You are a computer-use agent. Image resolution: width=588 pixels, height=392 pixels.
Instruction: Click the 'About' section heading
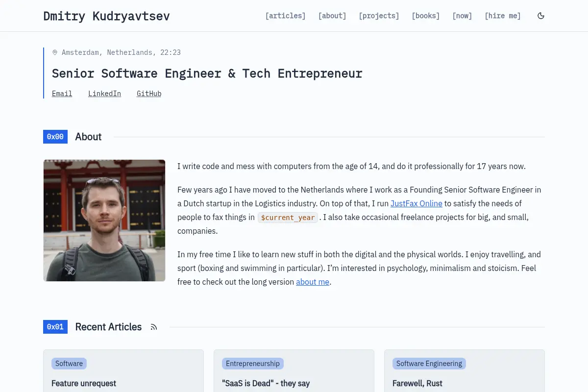click(x=88, y=137)
